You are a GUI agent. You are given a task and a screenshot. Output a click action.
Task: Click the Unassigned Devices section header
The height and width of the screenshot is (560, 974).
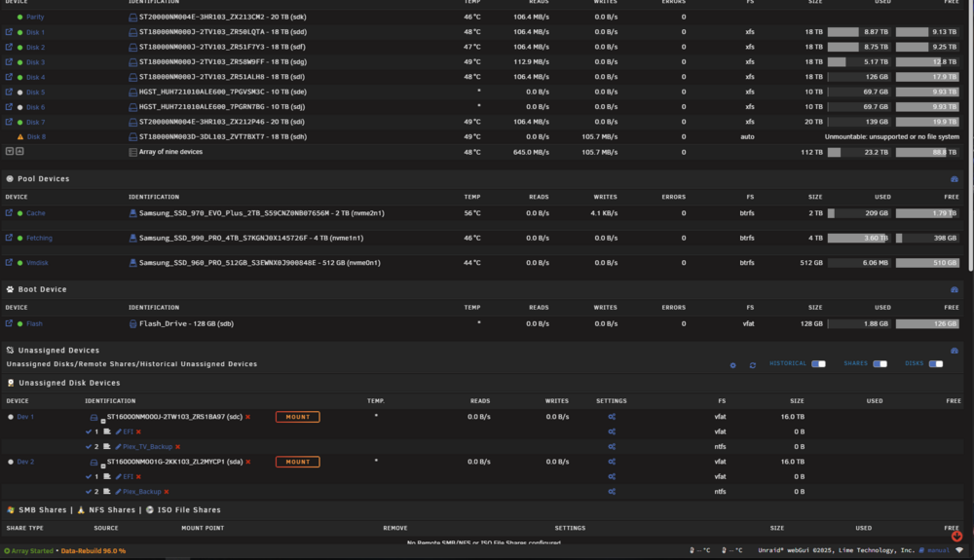[x=58, y=351]
